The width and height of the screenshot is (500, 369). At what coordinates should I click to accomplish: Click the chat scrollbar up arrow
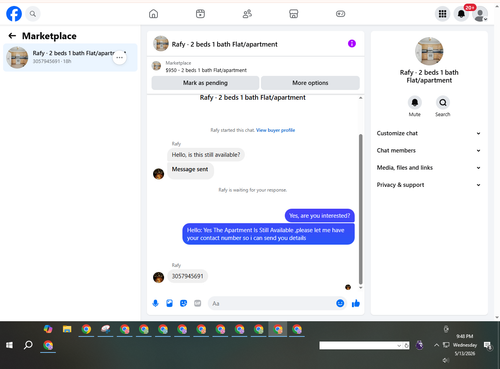(361, 98)
